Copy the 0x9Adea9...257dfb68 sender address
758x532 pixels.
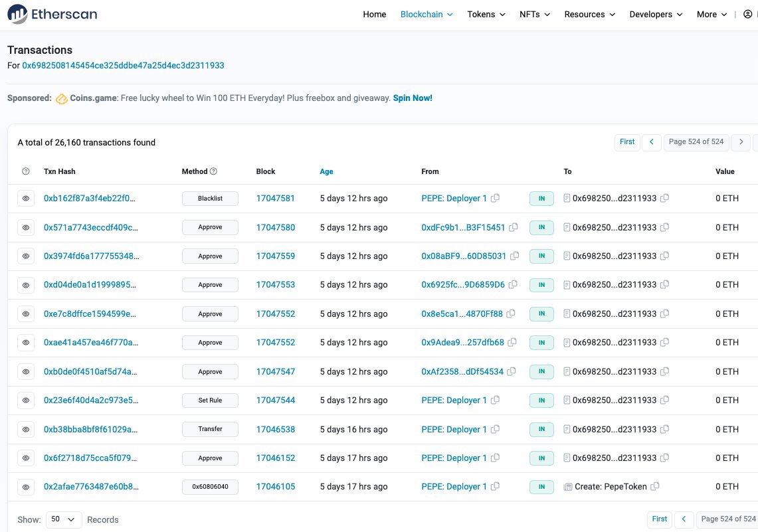pos(512,342)
